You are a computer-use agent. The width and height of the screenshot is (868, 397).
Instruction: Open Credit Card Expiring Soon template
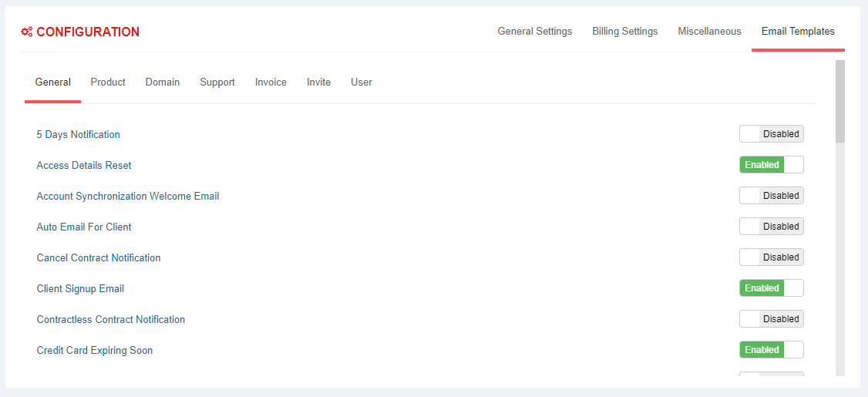point(95,351)
